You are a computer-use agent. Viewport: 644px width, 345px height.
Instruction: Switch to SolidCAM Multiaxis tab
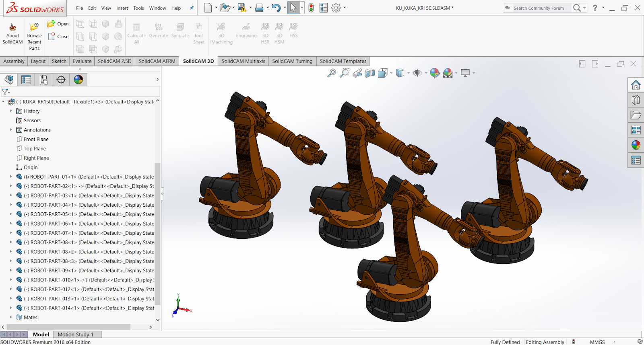(x=243, y=61)
